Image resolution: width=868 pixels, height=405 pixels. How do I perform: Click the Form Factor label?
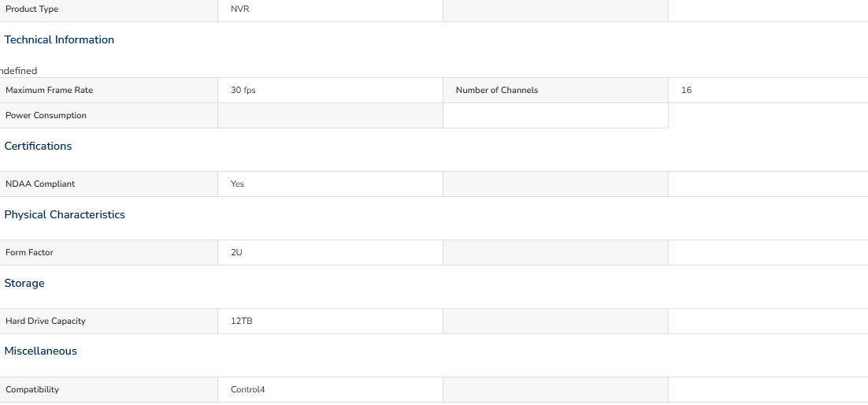tap(29, 253)
